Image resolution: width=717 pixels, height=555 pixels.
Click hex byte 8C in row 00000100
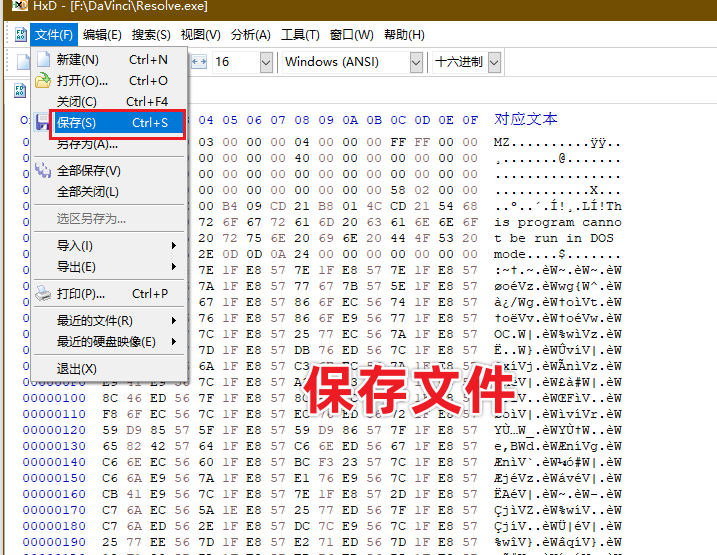pyautogui.click(x=110, y=398)
